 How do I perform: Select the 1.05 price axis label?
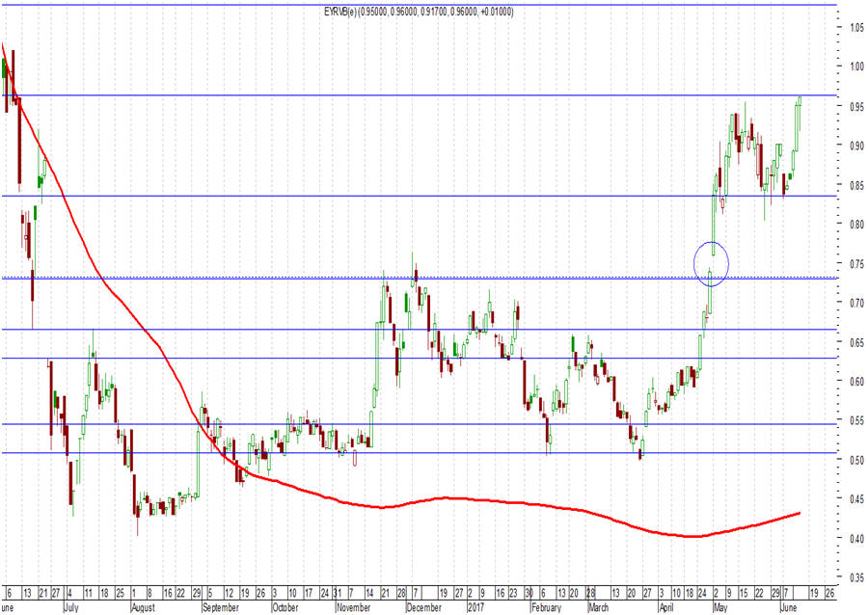click(856, 27)
